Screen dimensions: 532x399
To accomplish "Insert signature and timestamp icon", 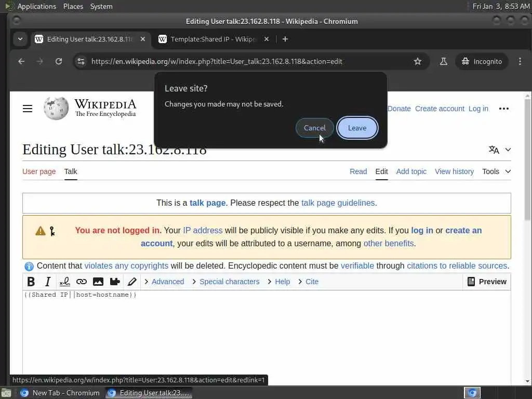I will point(64,282).
